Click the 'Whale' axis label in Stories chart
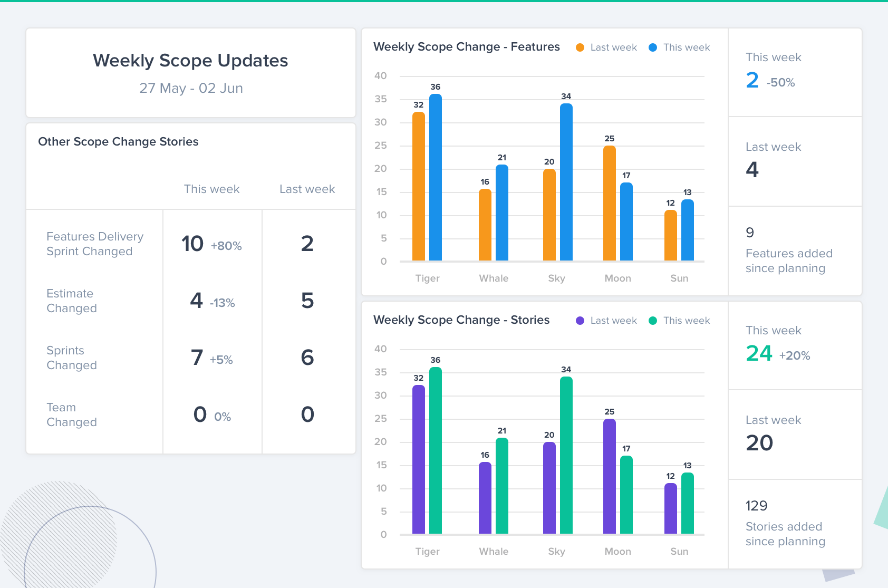The width and height of the screenshot is (888, 588). [x=494, y=551]
